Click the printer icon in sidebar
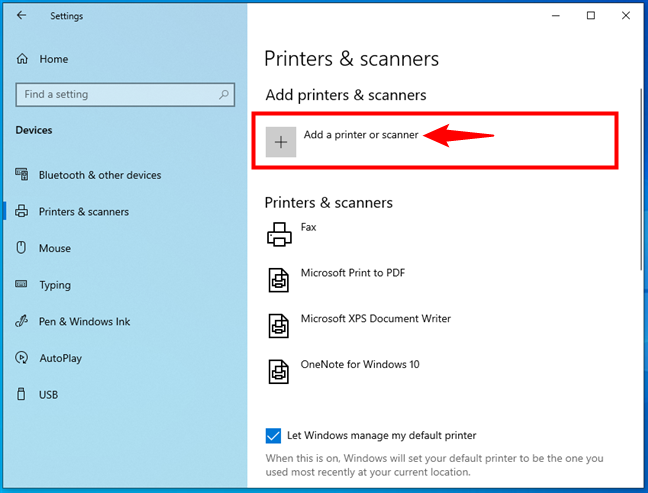Viewport: 648px width, 493px height. point(21,211)
